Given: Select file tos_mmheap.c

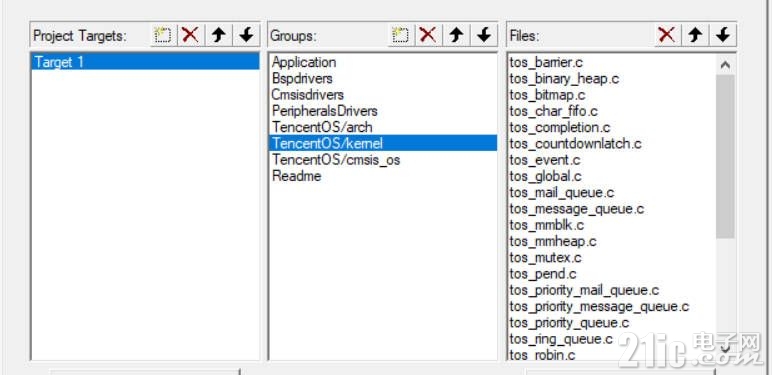Looking at the screenshot, I should (x=553, y=241).
